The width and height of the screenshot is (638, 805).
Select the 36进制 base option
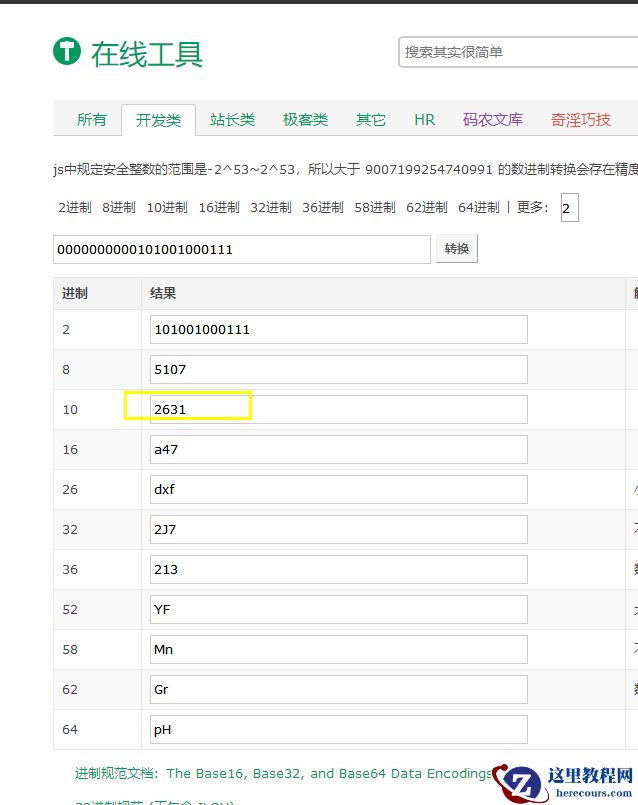[x=323, y=207]
